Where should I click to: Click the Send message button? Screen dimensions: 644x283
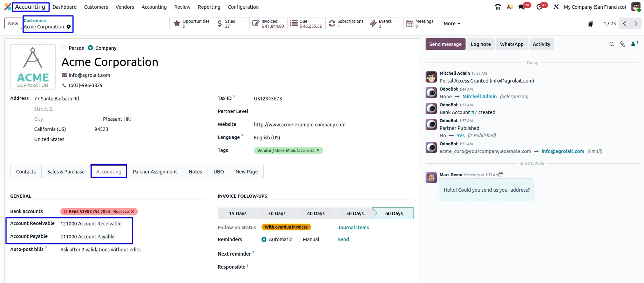tap(445, 44)
